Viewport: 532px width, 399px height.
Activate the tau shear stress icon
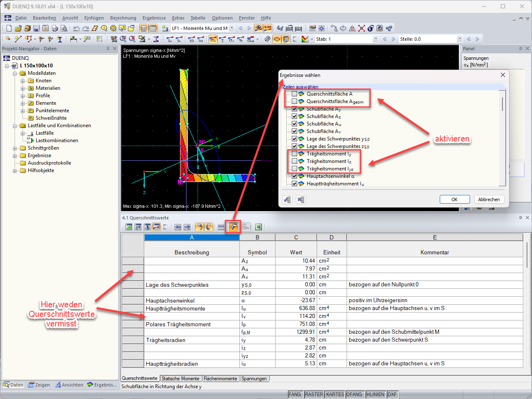(x=222, y=39)
